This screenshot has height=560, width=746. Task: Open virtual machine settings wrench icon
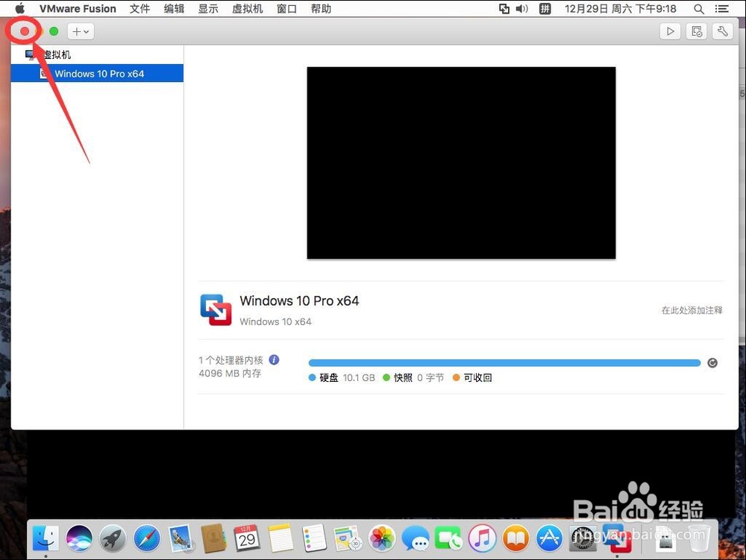click(x=722, y=31)
